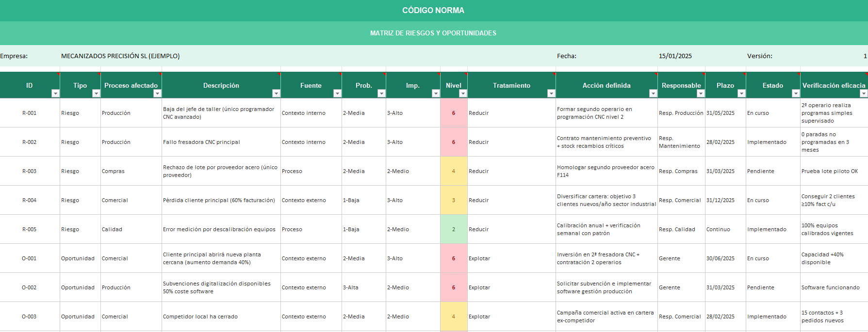The image size is (868, 332).
Task: Open the Responsable column filter dropdown
Action: pos(701,94)
